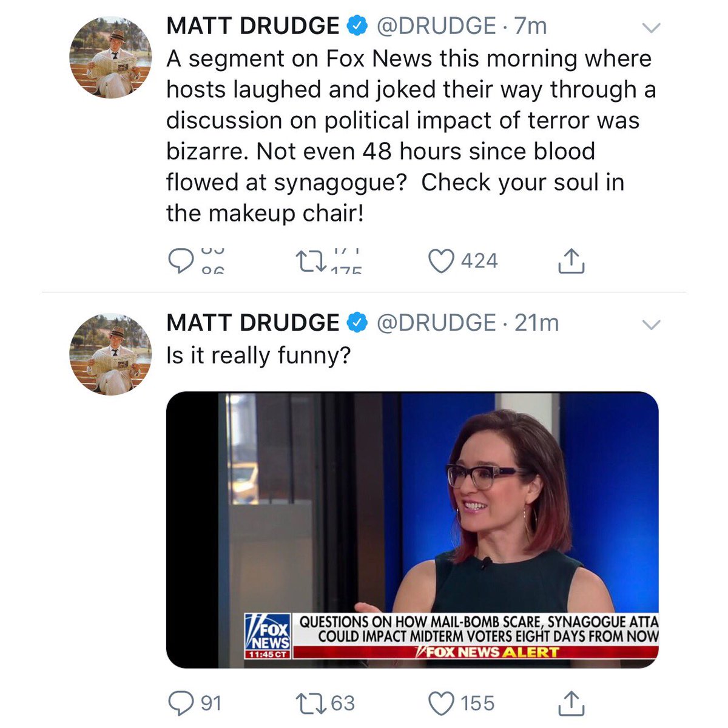Share the Fox News segment tweet
This screenshot has height=728, width=728.
(x=570, y=261)
